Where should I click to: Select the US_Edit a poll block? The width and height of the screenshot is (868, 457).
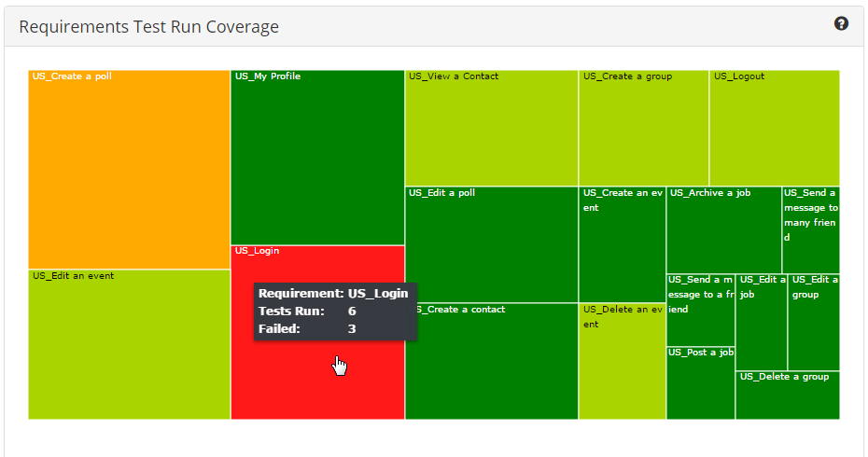[491, 244]
